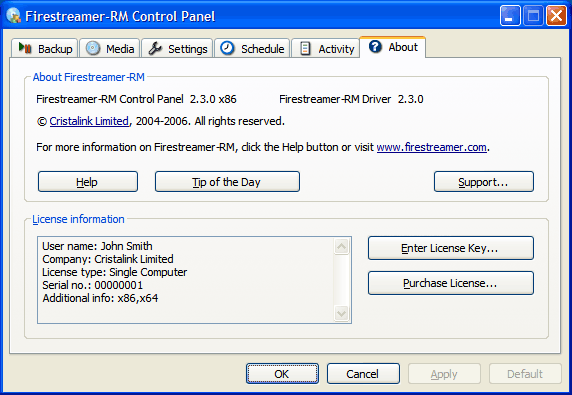This screenshot has height=395, width=572.
Task: Click the Firestreamer-RM Driver 2.3.0 text
Action: point(351,99)
